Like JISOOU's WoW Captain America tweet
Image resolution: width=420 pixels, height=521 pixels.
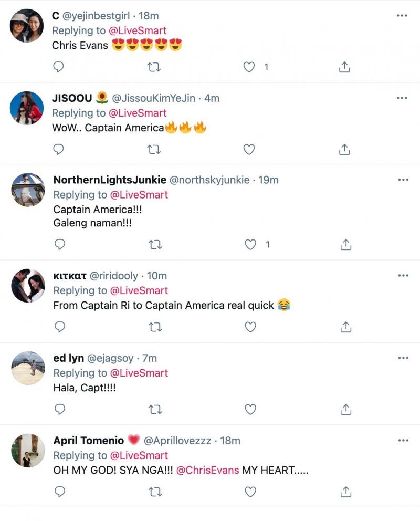tap(249, 150)
